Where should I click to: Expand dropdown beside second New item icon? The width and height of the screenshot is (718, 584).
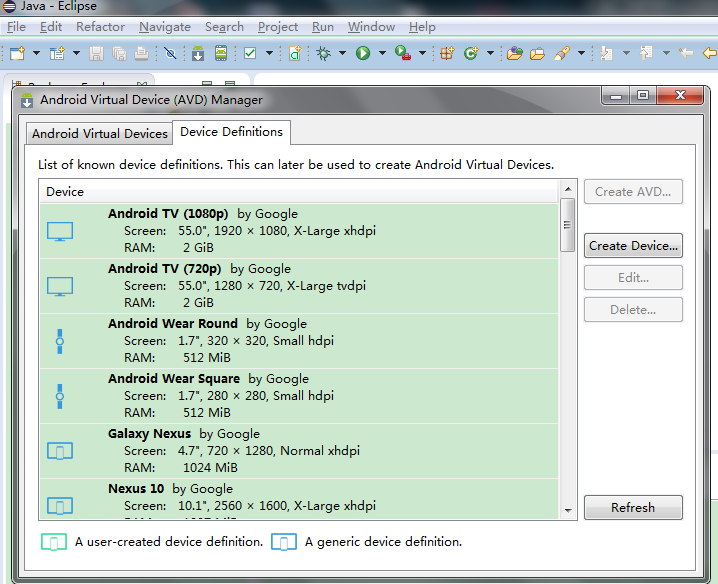point(76,53)
